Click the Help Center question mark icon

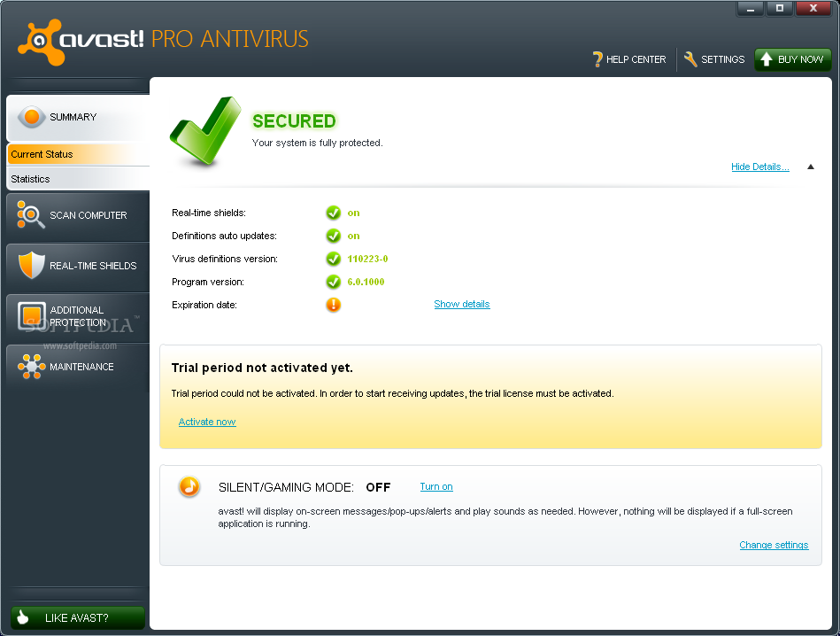tap(597, 59)
